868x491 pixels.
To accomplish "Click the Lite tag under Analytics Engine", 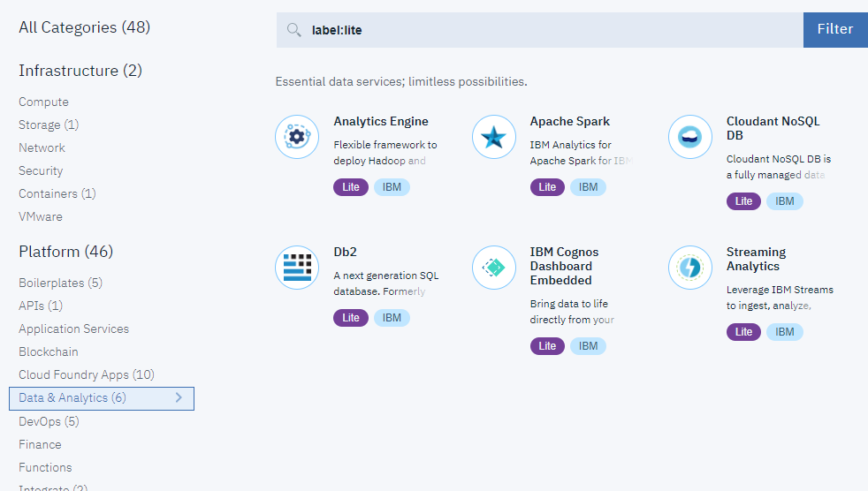I will (x=351, y=187).
